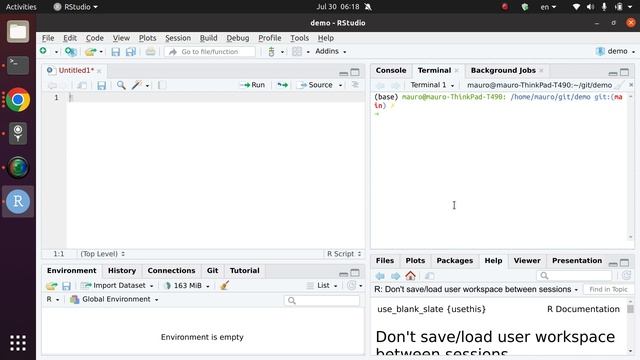Expand recent files dropdown arrow

pyautogui.click(x=101, y=52)
